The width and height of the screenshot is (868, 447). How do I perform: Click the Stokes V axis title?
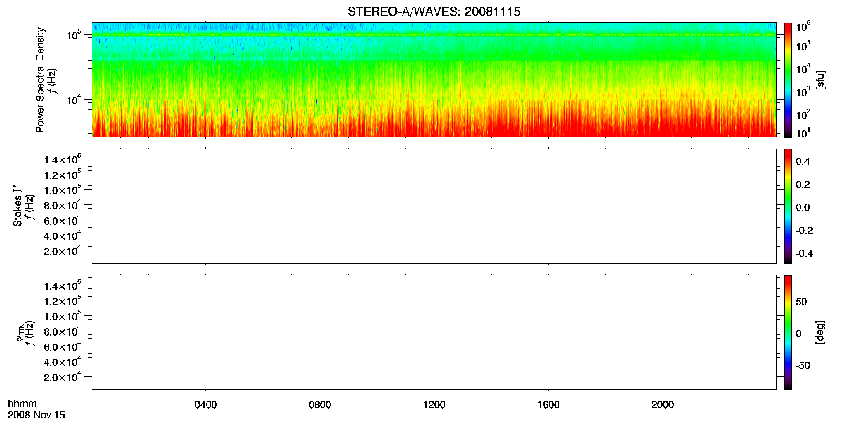[17, 206]
